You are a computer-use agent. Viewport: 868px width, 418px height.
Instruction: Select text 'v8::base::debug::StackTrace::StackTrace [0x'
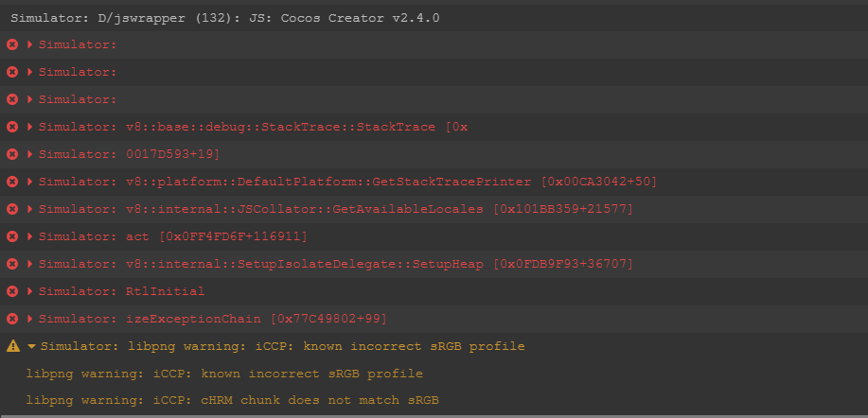(296, 127)
